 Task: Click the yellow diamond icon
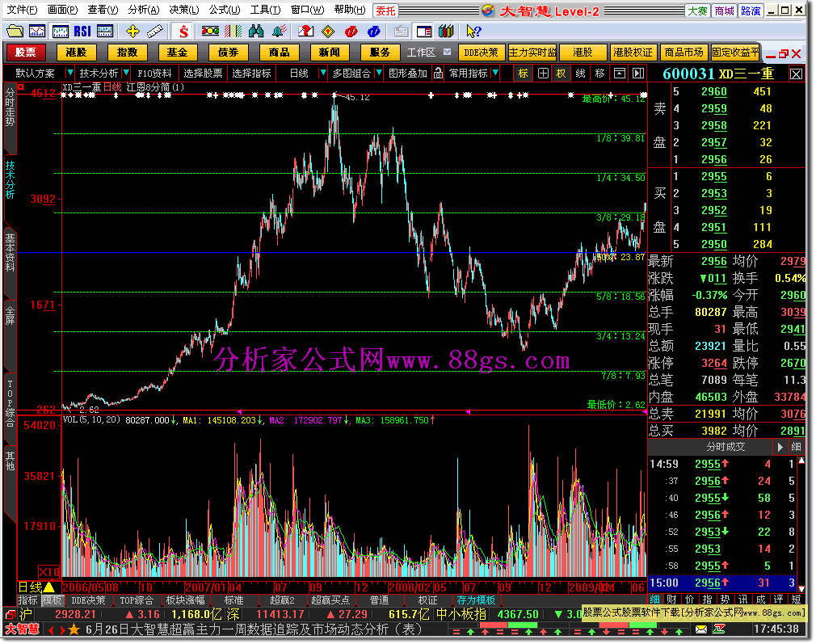click(328, 32)
